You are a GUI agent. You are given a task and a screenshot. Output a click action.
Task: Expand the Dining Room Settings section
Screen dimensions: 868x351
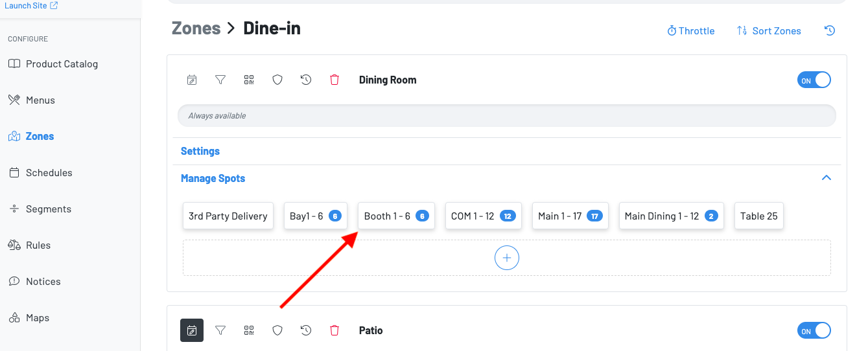[200, 151]
